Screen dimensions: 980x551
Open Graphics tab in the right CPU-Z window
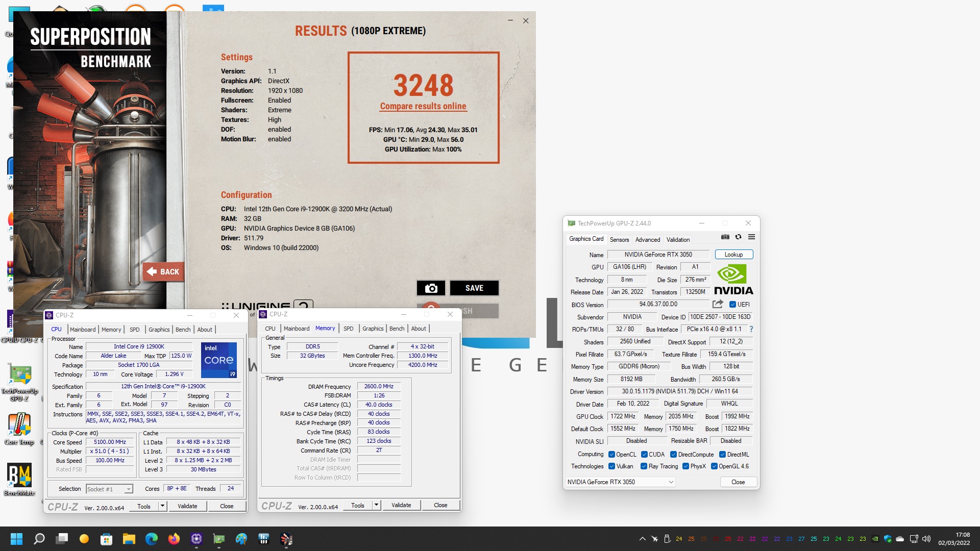pos(373,329)
